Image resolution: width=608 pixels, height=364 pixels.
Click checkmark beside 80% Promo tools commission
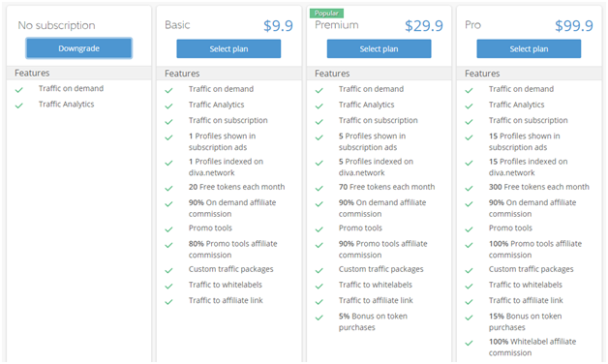point(168,245)
